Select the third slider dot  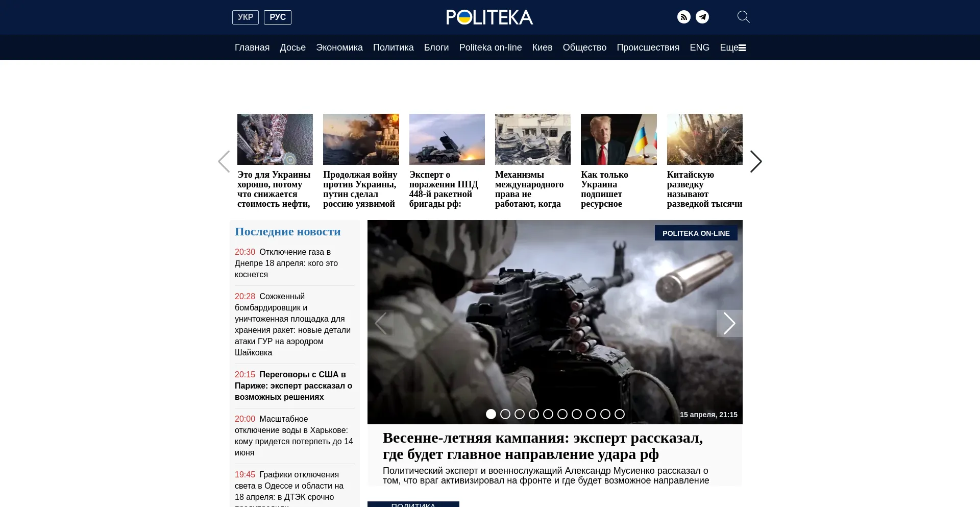click(x=520, y=414)
